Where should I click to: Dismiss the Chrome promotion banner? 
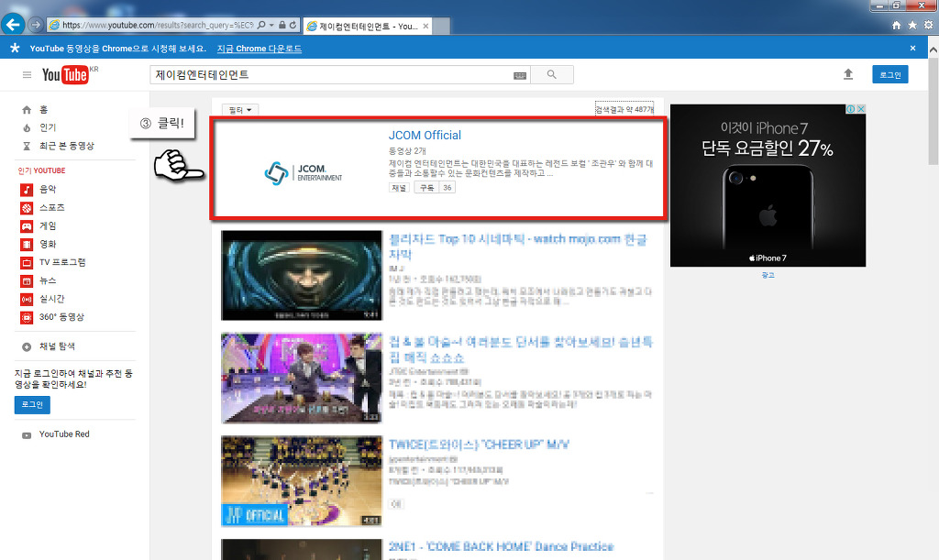(x=912, y=49)
